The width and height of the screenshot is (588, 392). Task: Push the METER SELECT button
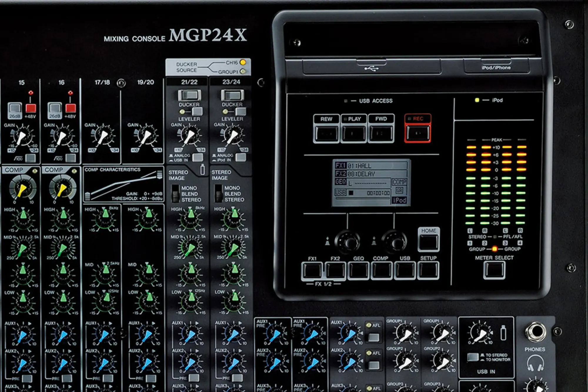click(495, 270)
